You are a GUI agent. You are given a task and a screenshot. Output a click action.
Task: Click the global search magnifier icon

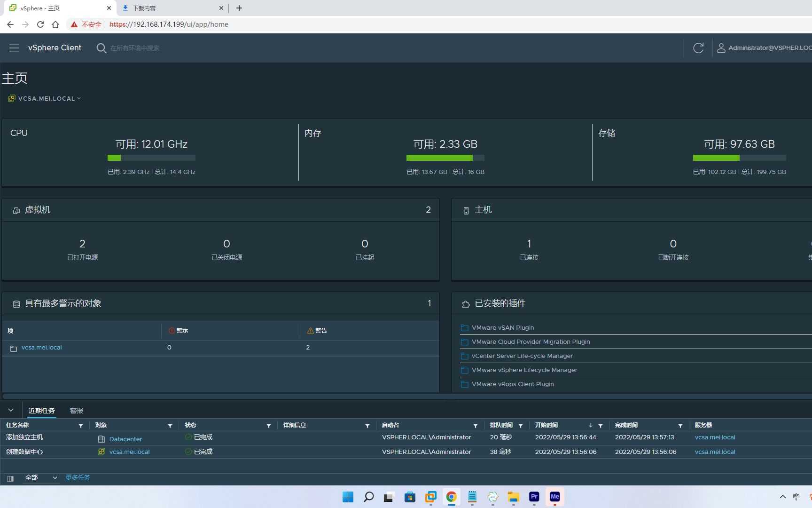click(x=101, y=48)
